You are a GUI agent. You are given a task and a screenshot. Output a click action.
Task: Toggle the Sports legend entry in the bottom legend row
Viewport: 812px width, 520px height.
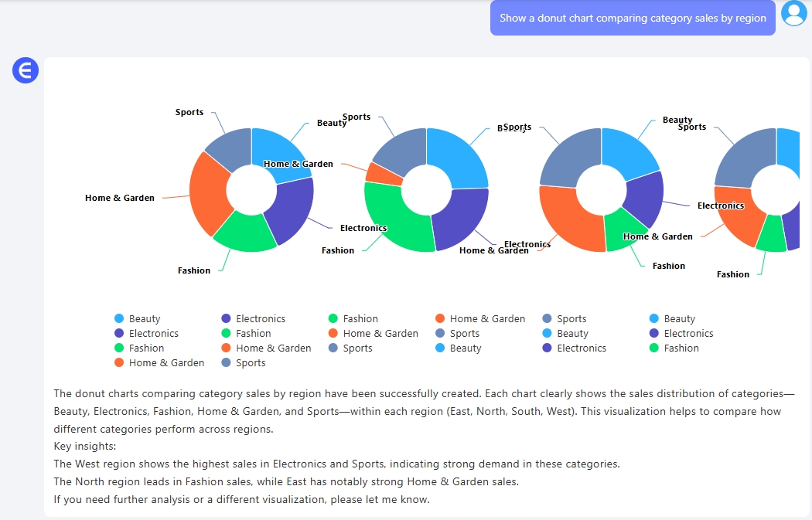(x=250, y=363)
